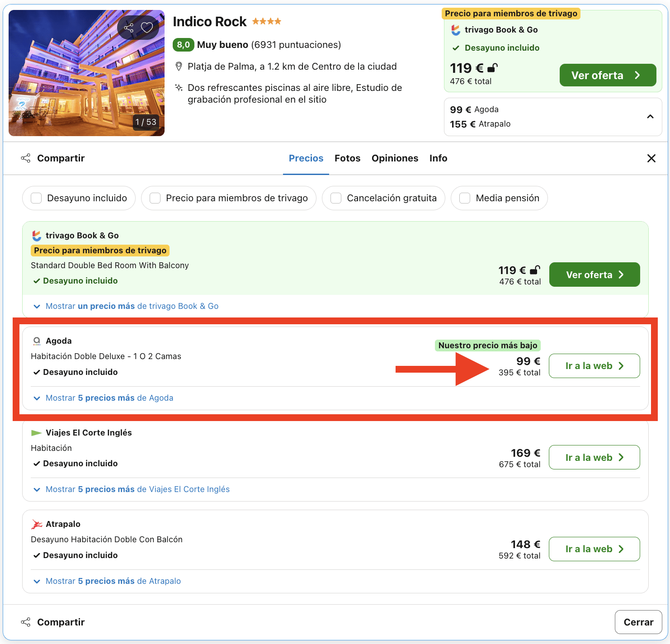
Task: Collapse the Agoda and Atrapalo price summary box
Action: click(650, 116)
